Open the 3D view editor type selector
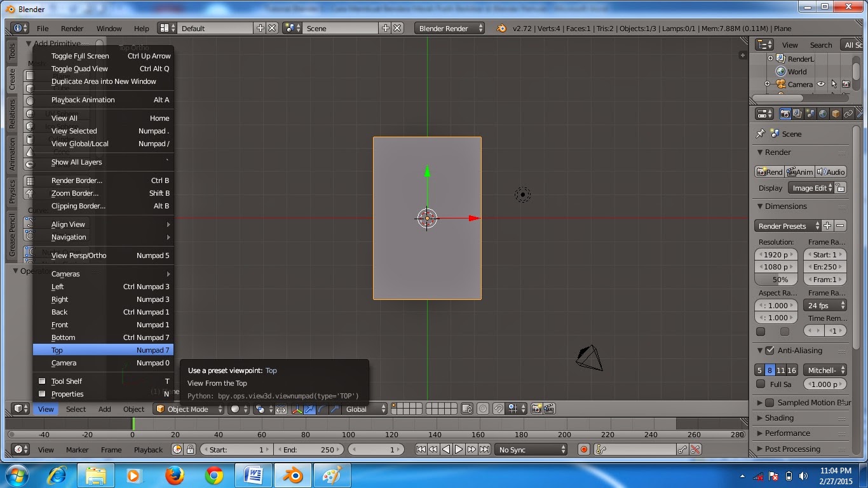 pyautogui.click(x=21, y=409)
